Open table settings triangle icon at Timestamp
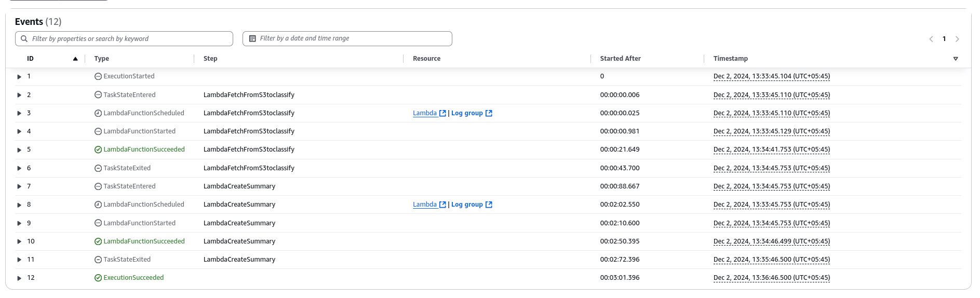The image size is (980, 298). pos(956,59)
